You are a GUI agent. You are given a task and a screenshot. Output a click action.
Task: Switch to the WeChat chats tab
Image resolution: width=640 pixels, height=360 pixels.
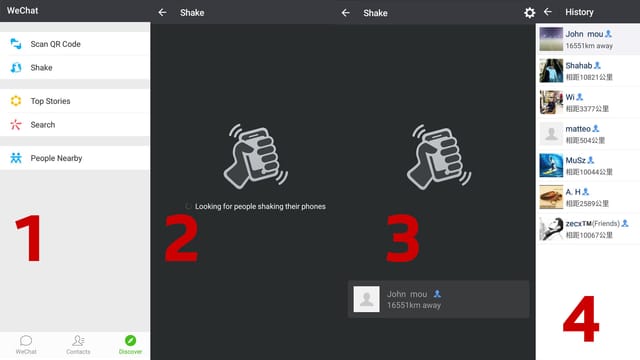click(x=26, y=344)
